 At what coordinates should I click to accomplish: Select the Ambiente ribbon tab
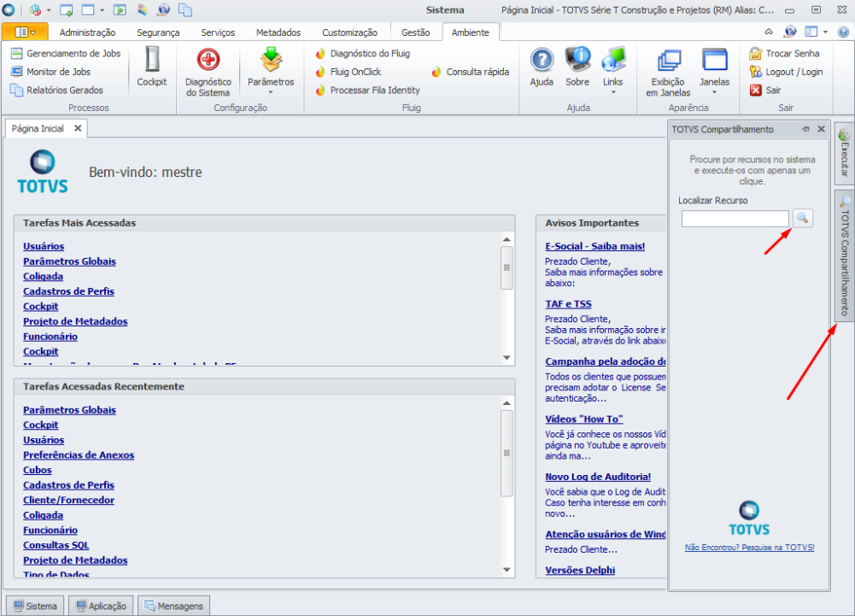click(x=470, y=32)
